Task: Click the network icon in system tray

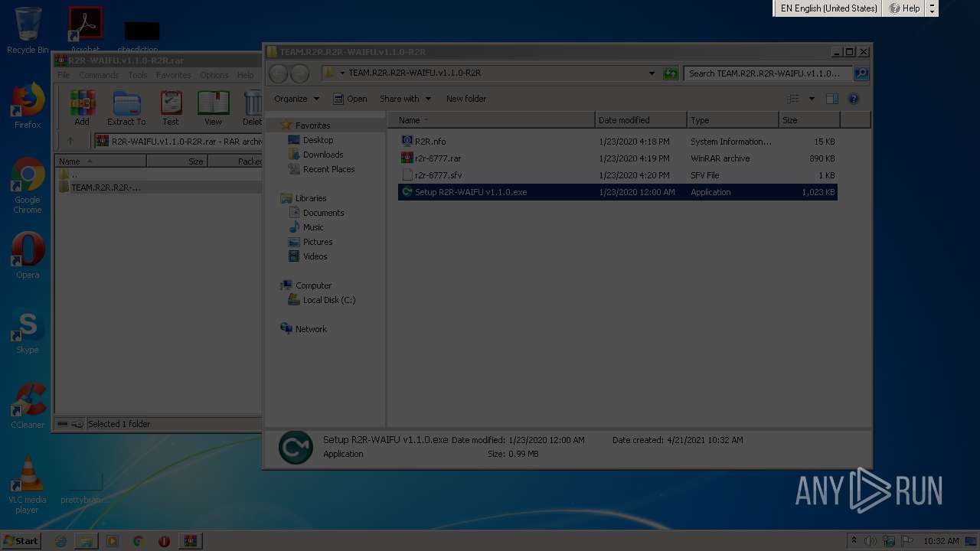Action: 889,541
